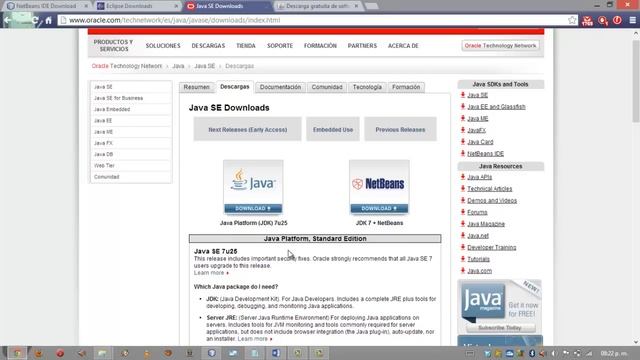Open the Soporte navigation menu
Image resolution: width=640 pixels, height=360 pixels.
click(x=280, y=46)
